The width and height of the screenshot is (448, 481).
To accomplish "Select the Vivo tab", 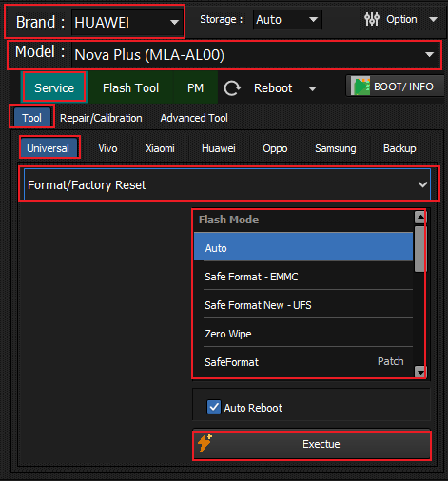I will pyautogui.click(x=107, y=148).
